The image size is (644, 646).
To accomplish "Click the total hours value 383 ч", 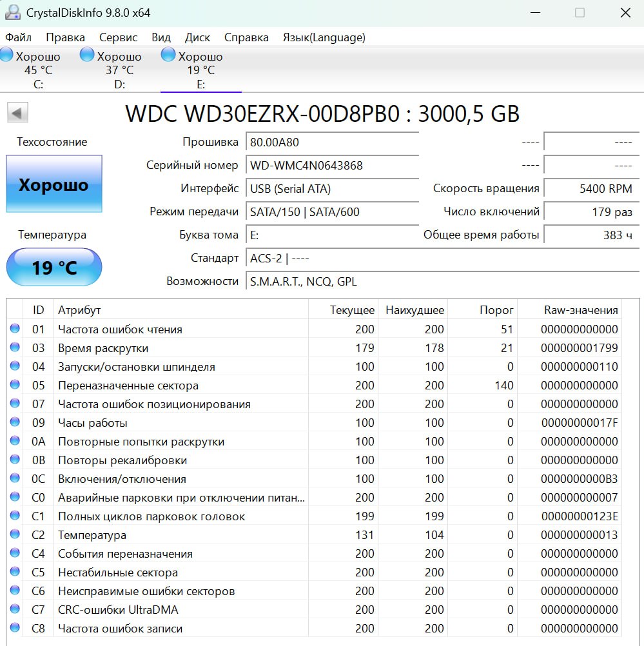I will [x=591, y=235].
